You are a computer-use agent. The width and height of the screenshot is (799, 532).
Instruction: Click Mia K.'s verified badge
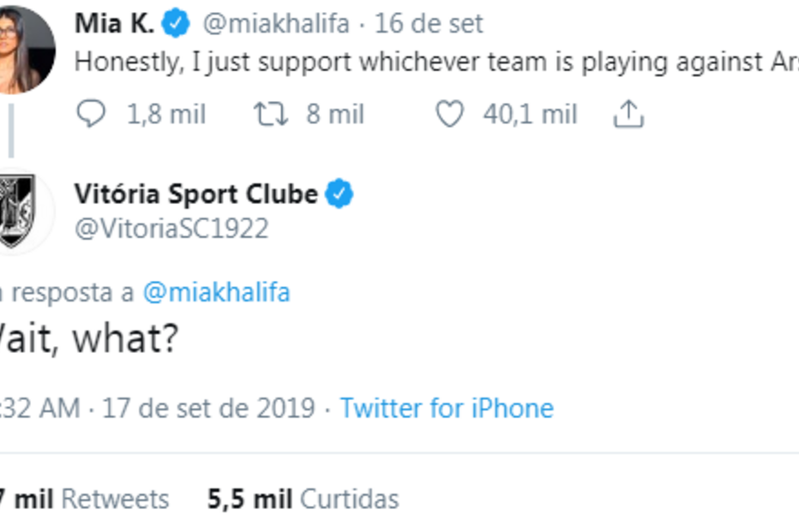pyautogui.click(x=174, y=23)
